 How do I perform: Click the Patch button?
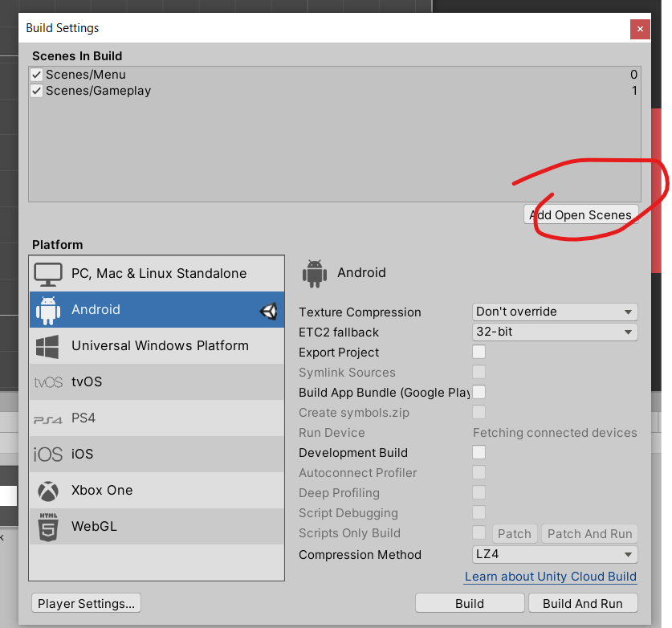(515, 534)
